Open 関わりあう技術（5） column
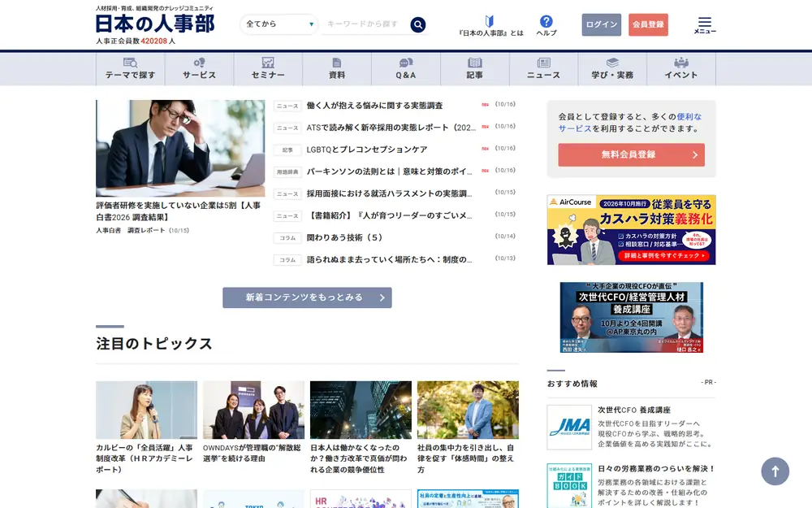The height and width of the screenshot is (508, 812). coord(344,237)
